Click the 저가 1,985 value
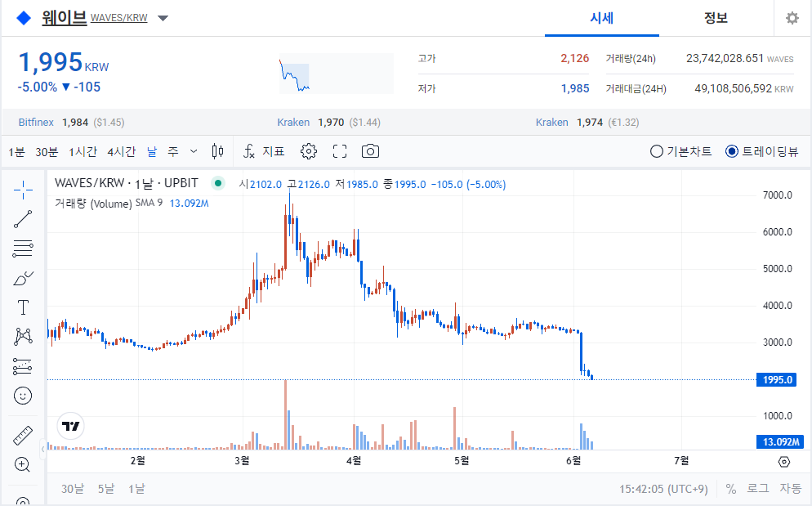Image resolution: width=812 pixels, height=506 pixels. tap(575, 88)
